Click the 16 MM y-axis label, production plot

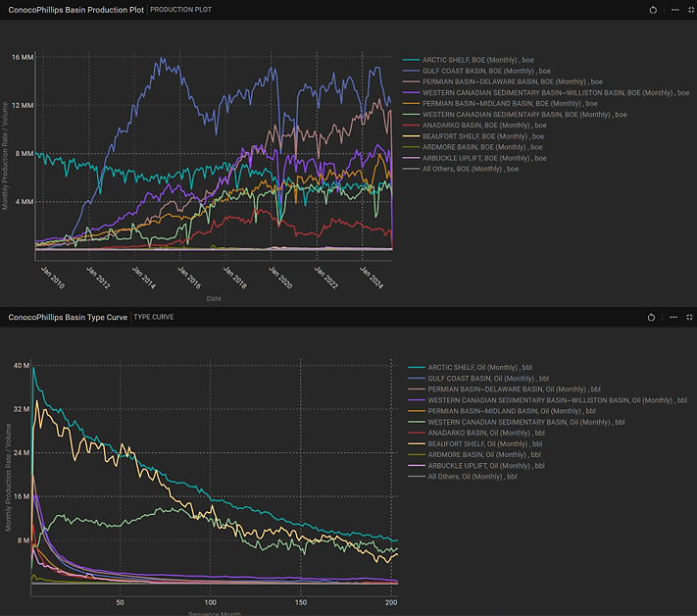pos(23,57)
